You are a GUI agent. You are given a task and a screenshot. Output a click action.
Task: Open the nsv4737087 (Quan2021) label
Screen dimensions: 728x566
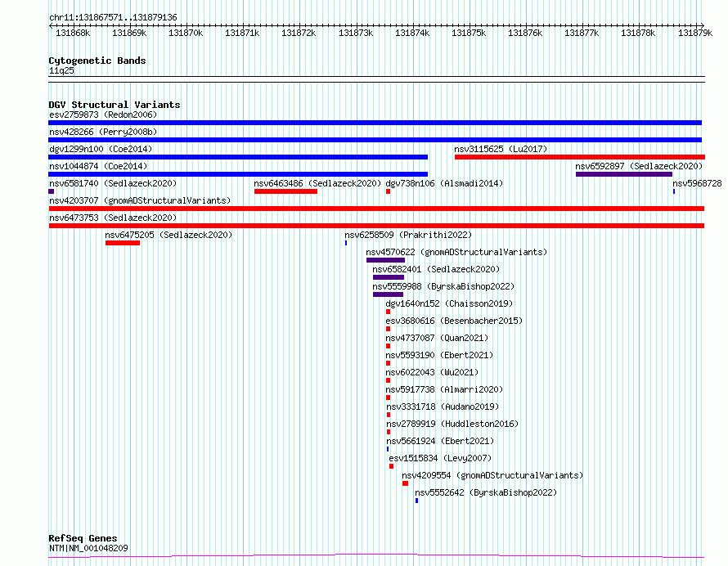(437, 338)
